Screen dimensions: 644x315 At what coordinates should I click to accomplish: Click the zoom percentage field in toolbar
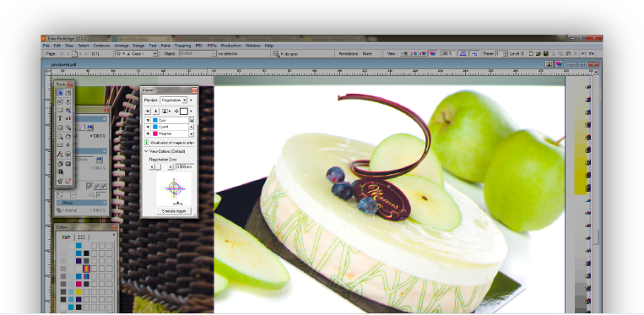[x=448, y=54]
